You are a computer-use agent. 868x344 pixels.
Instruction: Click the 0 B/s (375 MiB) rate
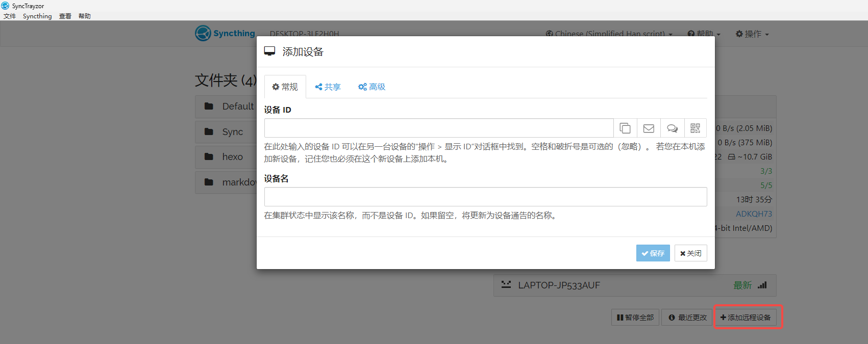click(745, 143)
